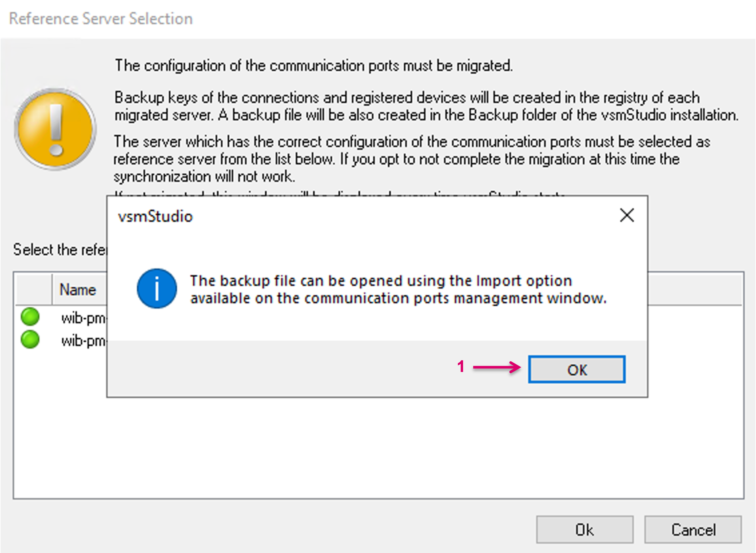This screenshot has width=756, height=553.
Task: Cancel the Reference Server Selection window
Action: [x=693, y=530]
